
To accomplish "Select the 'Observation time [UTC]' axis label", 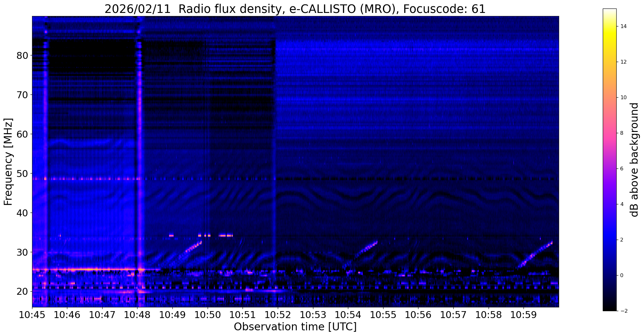I will 295,327.
